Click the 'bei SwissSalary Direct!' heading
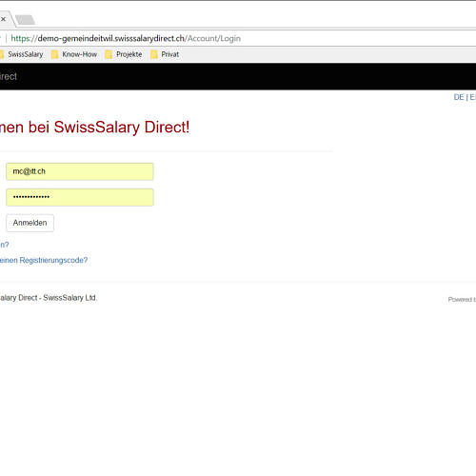476x476 pixels. pos(109,128)
